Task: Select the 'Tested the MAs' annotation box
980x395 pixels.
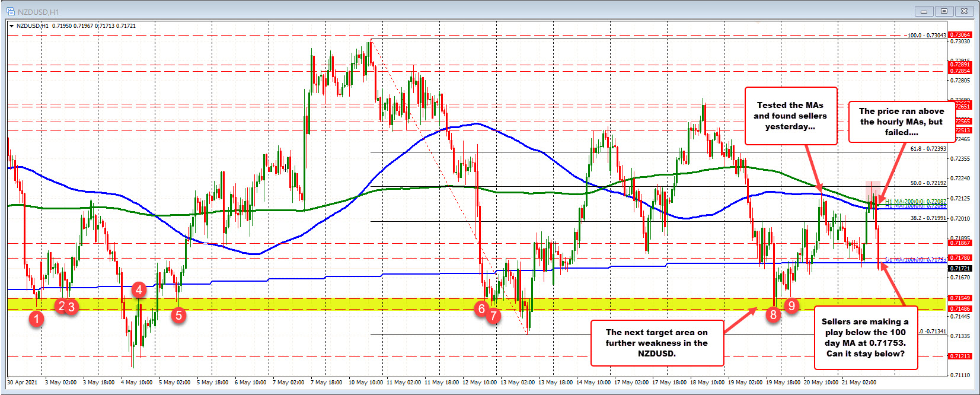Action: pos(790,116)
